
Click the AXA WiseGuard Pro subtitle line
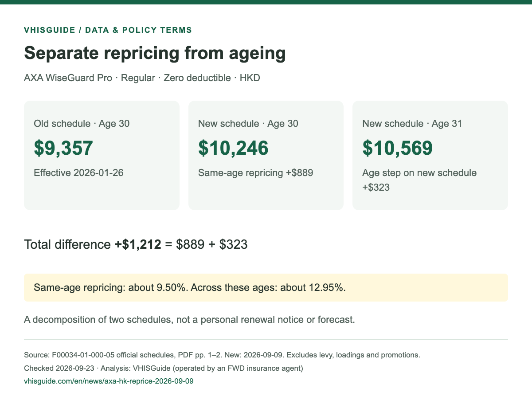(142, 78)
